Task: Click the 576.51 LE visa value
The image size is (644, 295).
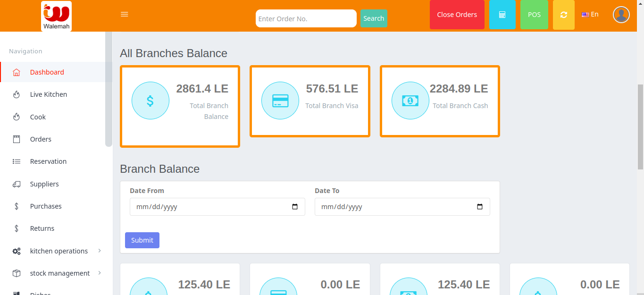Action: coord(332,88)
